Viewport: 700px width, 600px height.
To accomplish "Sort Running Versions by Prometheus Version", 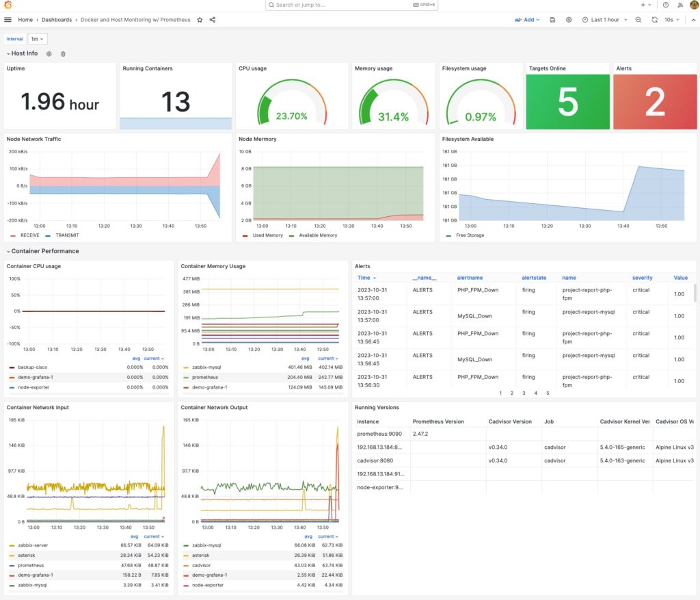I will coord(438,421).
